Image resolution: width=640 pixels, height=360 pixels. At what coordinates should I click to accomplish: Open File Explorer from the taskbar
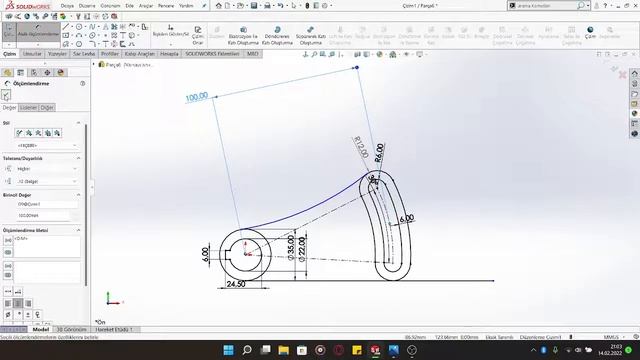[x=283, y=350]
